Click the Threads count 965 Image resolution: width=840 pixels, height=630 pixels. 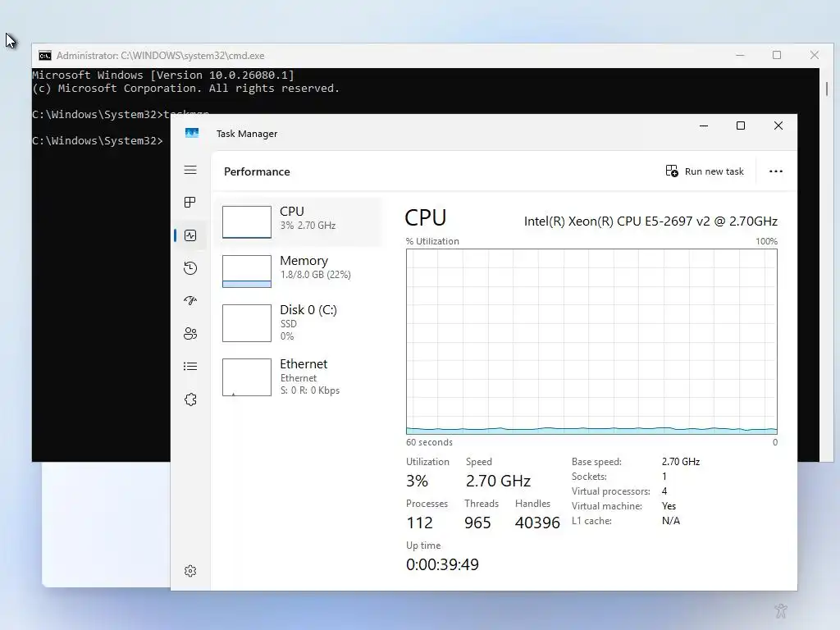[477, 523]
